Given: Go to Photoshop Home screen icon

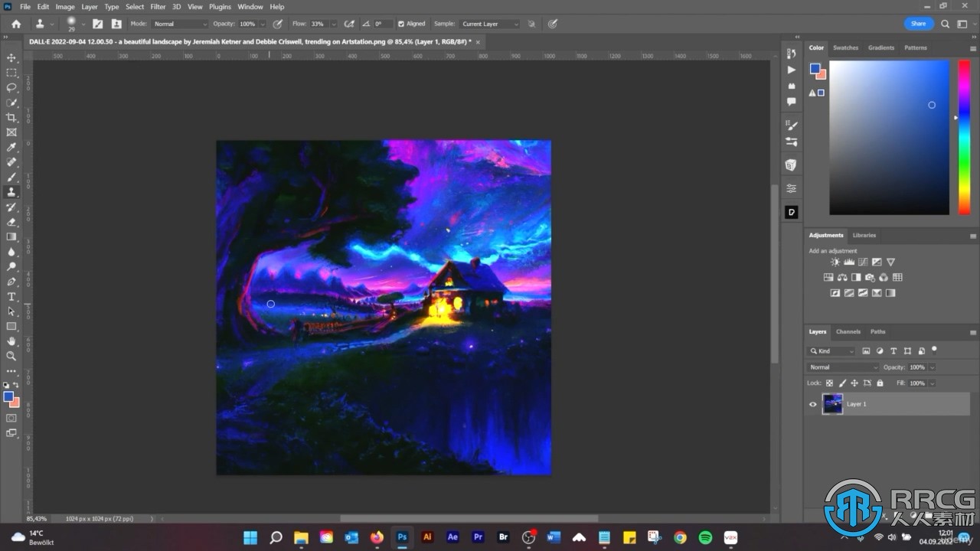Looking at the screenshot, I should pyautogui.click(x=16, y=24).
